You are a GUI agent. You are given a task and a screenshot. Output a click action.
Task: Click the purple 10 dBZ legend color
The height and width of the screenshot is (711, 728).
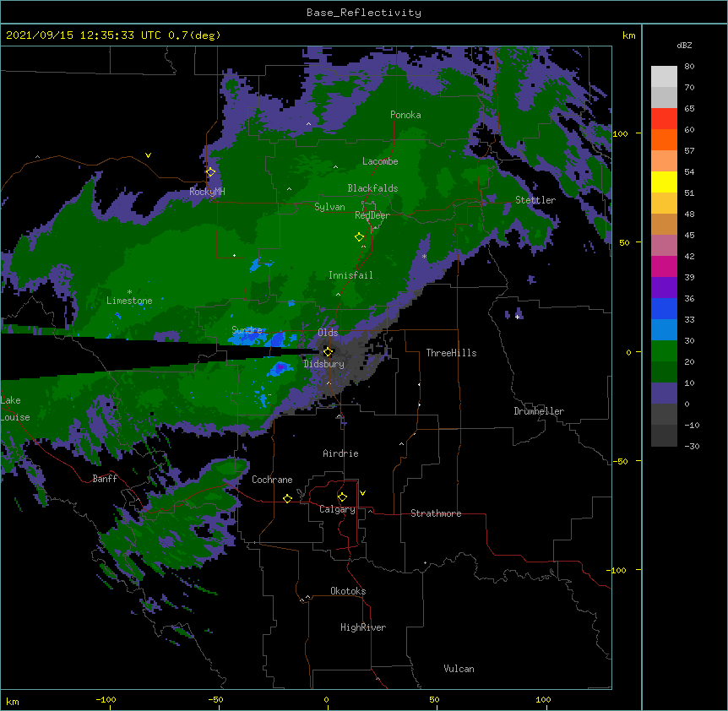664,393
